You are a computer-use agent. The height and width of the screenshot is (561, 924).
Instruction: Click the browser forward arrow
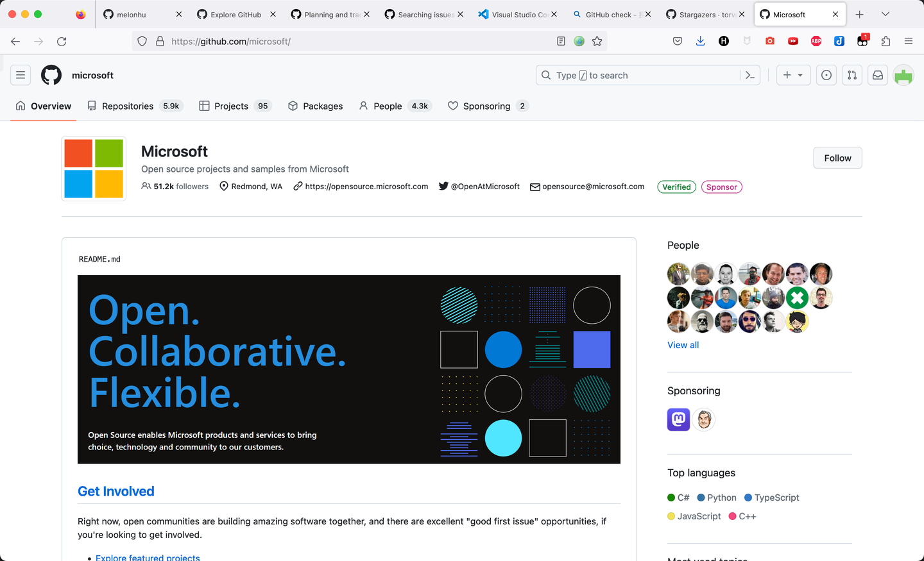[x=38, y=41]
